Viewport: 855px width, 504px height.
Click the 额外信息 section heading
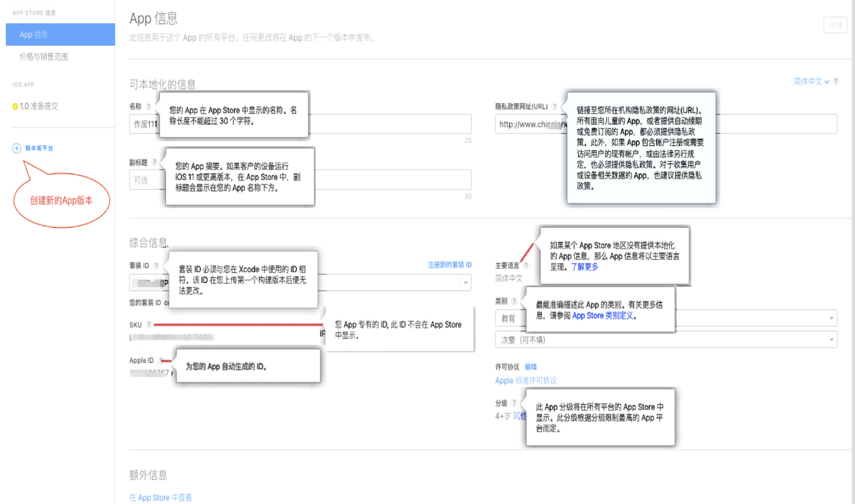click(148, 475)
